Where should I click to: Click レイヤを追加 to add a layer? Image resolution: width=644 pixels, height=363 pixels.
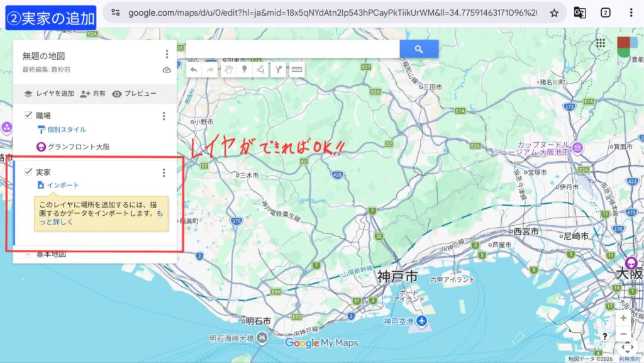(x=49, y=94)
